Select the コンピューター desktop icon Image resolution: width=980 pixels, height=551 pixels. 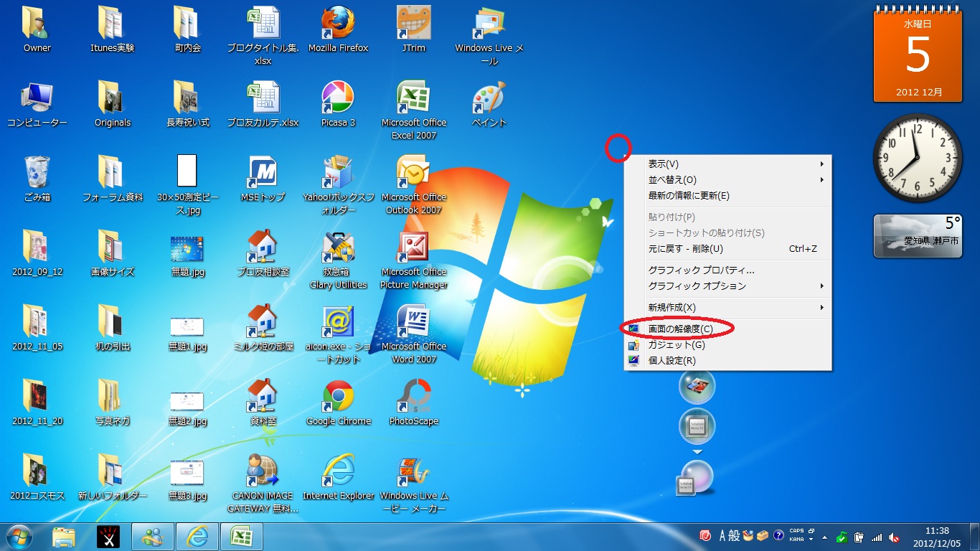[37, 105]
